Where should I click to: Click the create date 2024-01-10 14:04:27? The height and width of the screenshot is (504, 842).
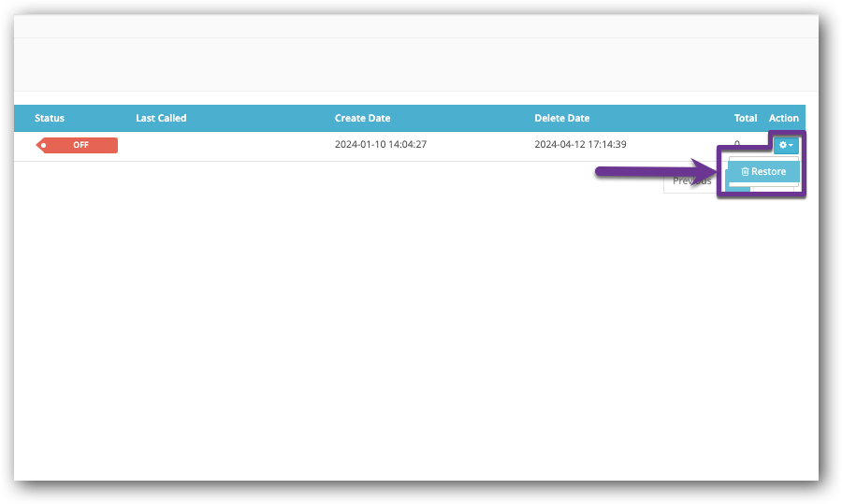(381, 145)
